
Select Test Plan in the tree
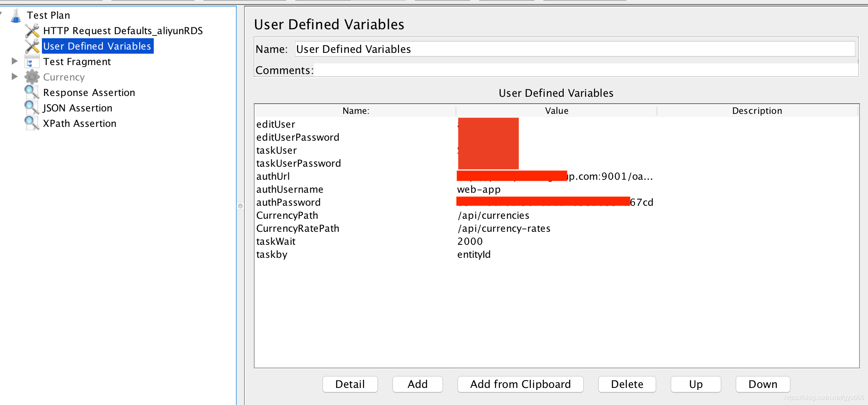(x=48, y=15)
